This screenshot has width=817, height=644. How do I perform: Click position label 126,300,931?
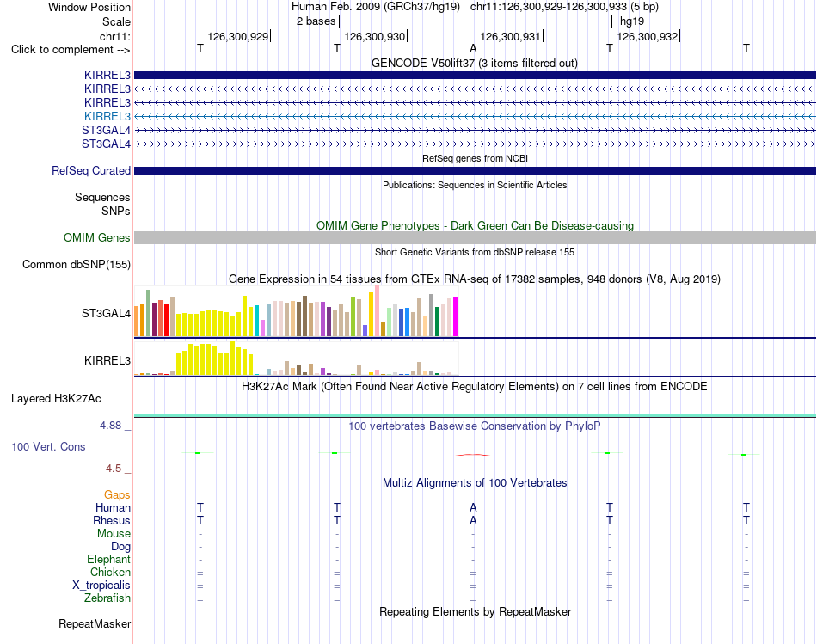pyautogui.click(x=510, y=36)
